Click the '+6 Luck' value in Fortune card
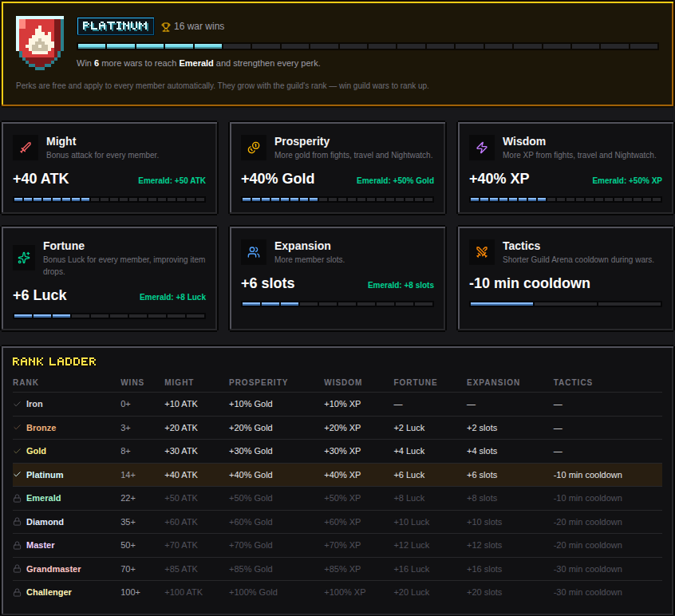675x616 pixels. (40, 295)
